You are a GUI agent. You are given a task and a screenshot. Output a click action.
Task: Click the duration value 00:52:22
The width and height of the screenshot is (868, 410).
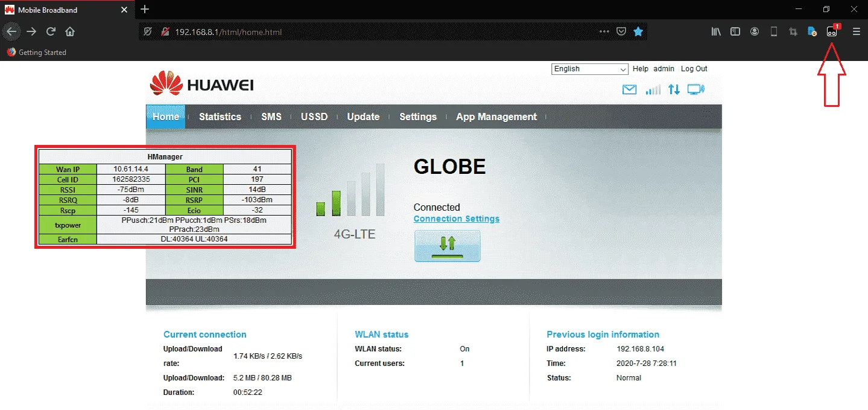coord(248,392)
